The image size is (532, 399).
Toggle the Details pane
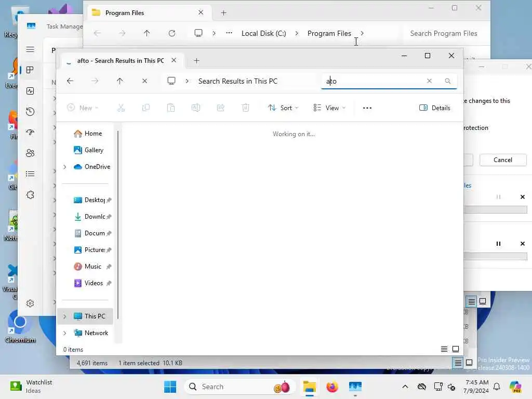click(435, 108)
